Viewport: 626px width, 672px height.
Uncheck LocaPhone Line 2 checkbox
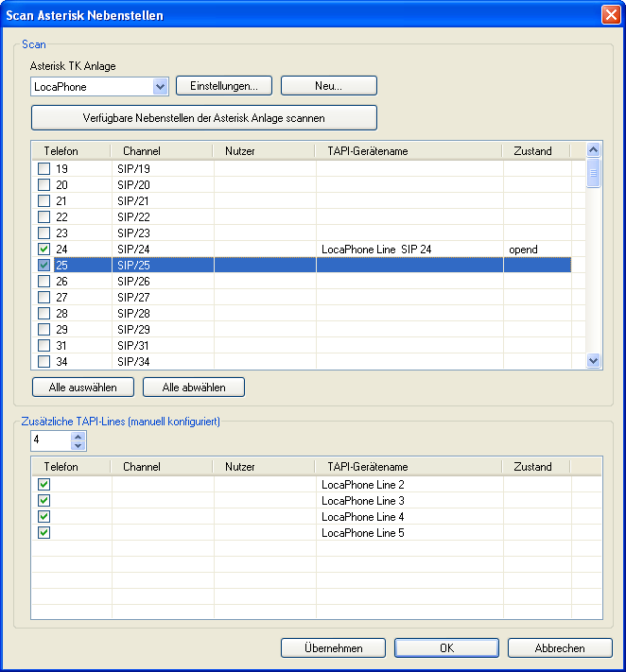coord(43,485)
